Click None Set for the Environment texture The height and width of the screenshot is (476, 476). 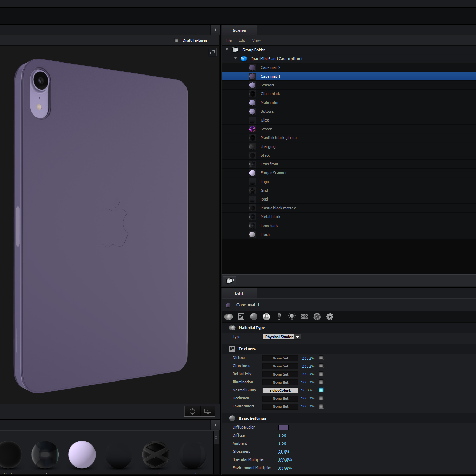point(280,407)
